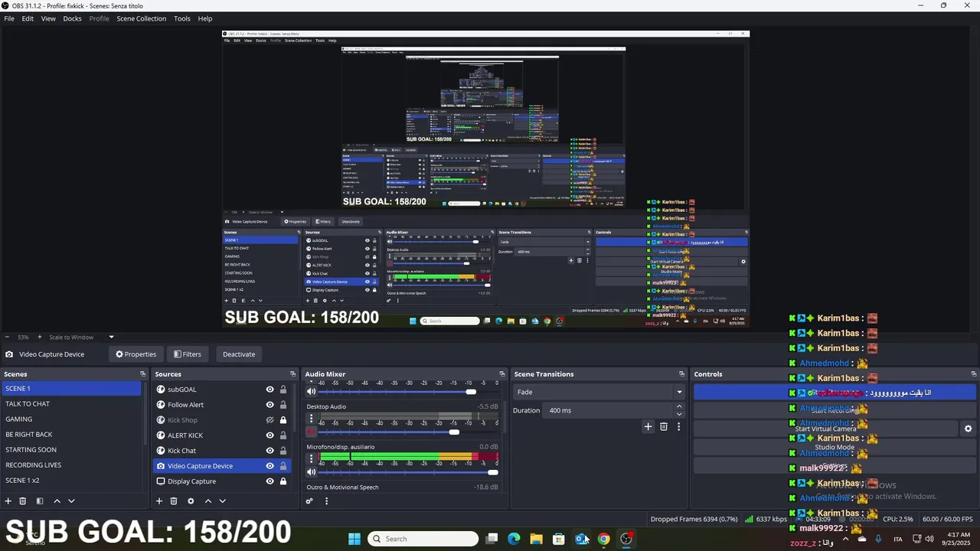Open the Fade transition dropdown

click(599, 392)
